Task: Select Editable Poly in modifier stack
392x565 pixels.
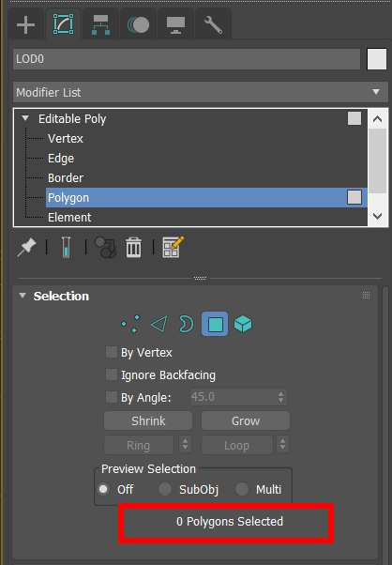Action: click(x=72, y=118)
